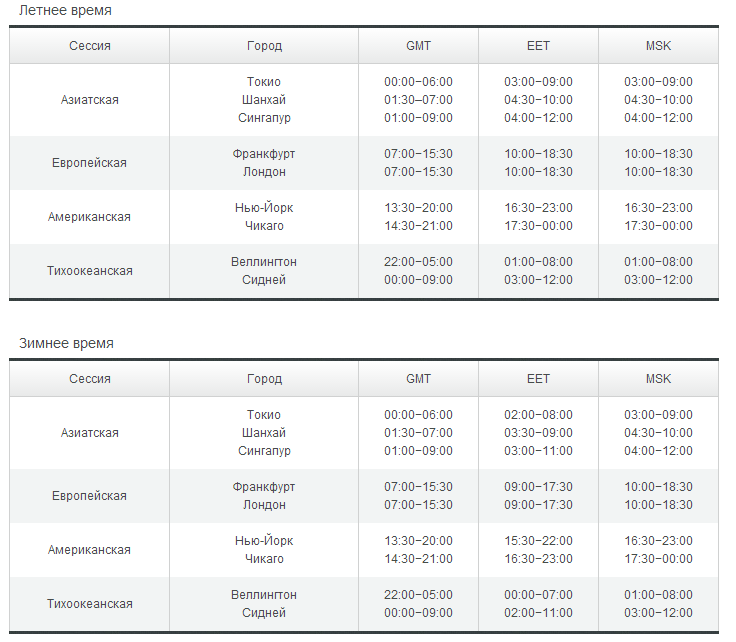
Task: Click the EET header in winter table
Action: 538,379
